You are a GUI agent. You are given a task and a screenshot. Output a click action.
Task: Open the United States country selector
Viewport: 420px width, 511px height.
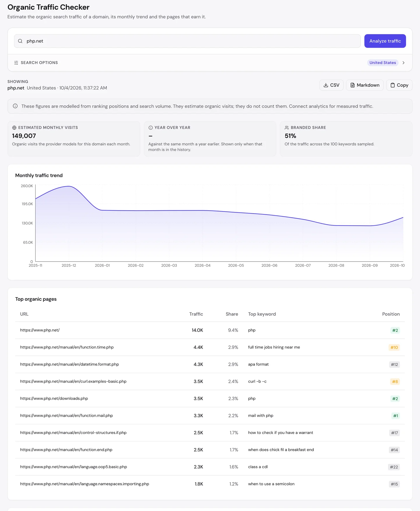tap(383, 63)
